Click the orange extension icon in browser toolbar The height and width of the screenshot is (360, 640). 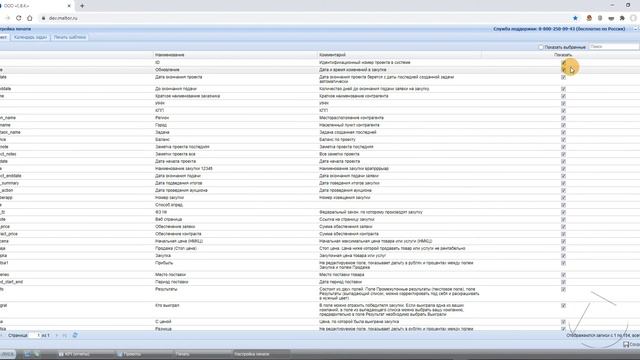589,18
